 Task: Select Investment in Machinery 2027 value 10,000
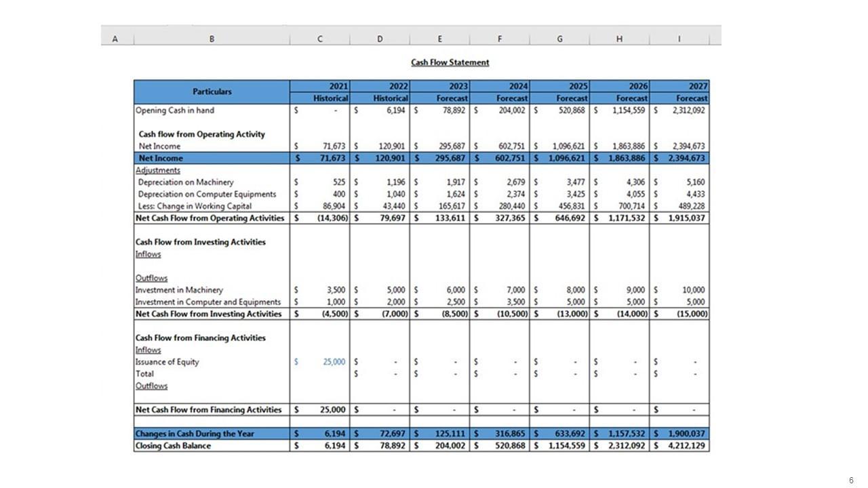[693, 290]
